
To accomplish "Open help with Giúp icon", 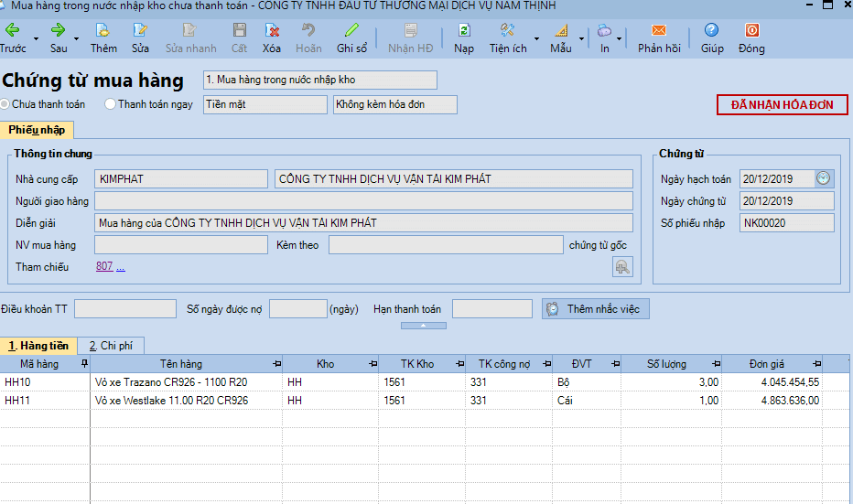I will pos(711,30).
